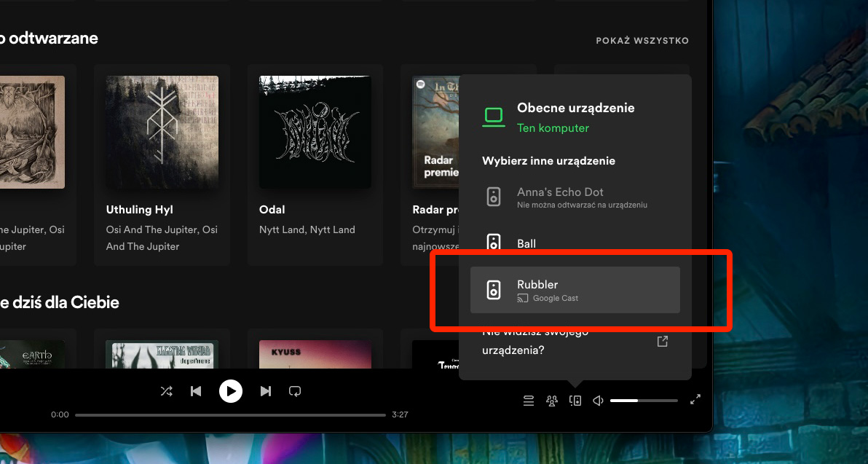Open POKAŻ WSZYSTKO

point(642,41)
